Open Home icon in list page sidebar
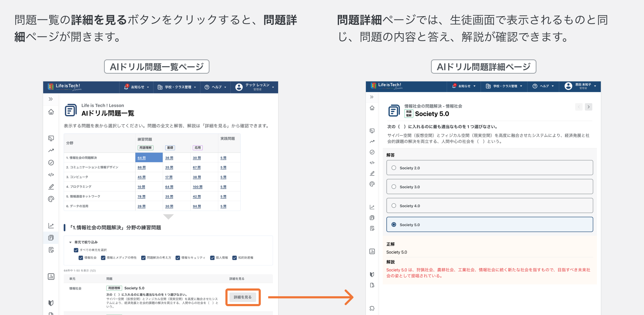The height and width of the screenshot is (315, 644). pyautogui.click(x=51, y=112)
